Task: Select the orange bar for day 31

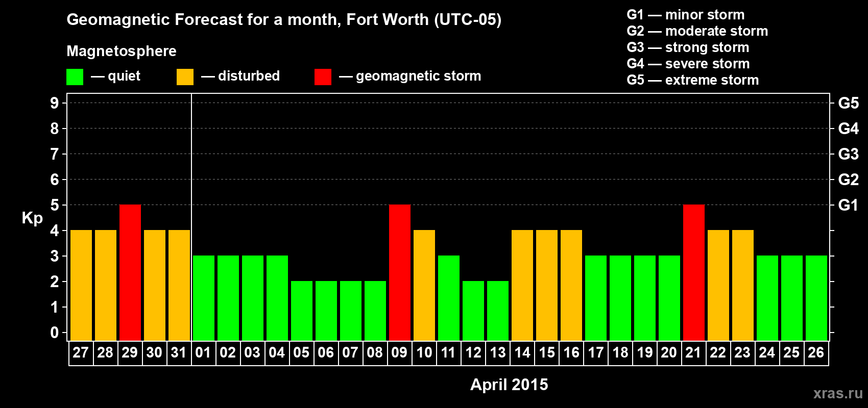Action: tap(179, 286)
